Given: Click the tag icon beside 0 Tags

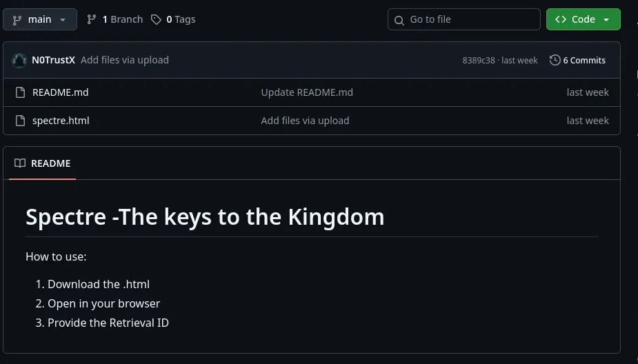Looking at the screenshot, I should click(157, 19).
